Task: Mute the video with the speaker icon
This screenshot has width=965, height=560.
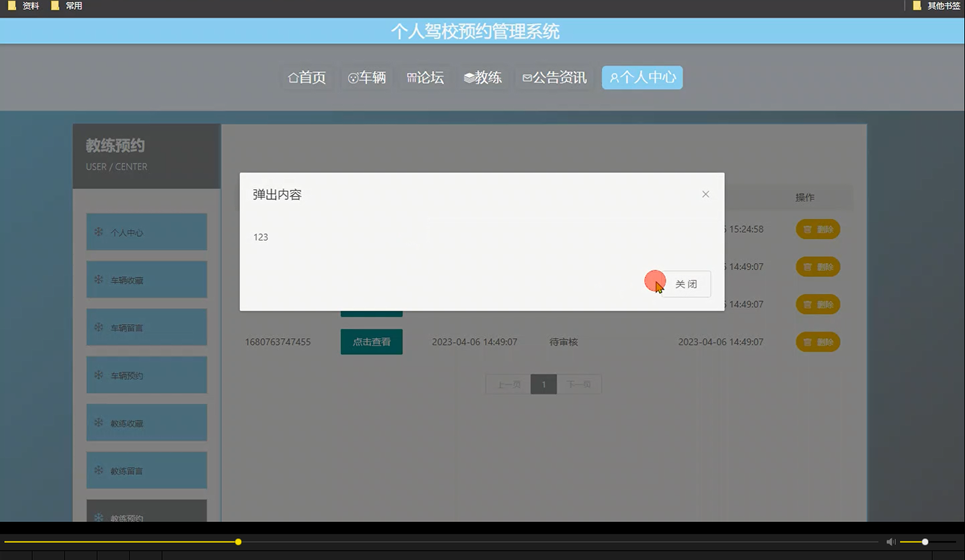Action: (891, 542)
